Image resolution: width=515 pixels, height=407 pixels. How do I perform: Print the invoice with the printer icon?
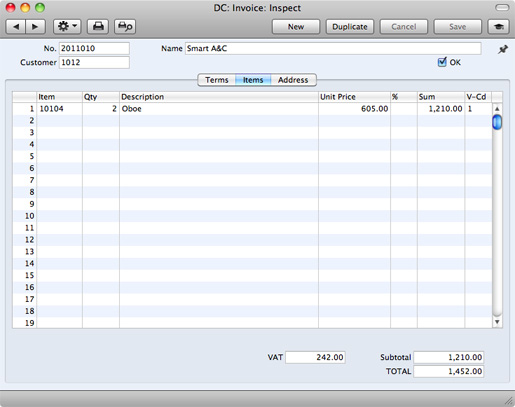point(98,26)
